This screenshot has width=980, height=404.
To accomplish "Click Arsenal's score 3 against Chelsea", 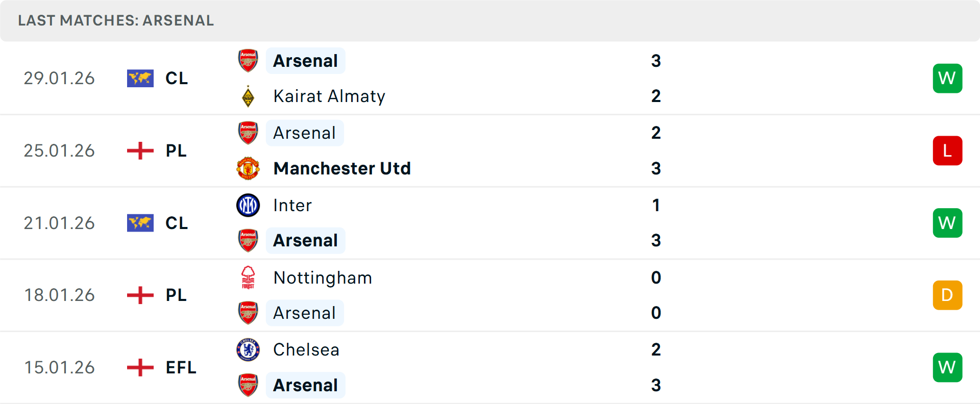I will (x=656, y=385).
